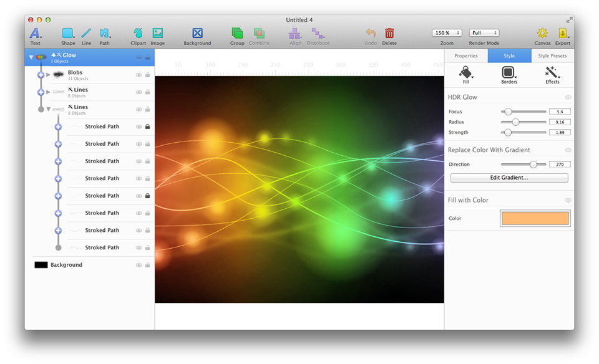Expand the collapsed Lines group
This screenshot has width=599, height=364.
[x=49, y=92]
